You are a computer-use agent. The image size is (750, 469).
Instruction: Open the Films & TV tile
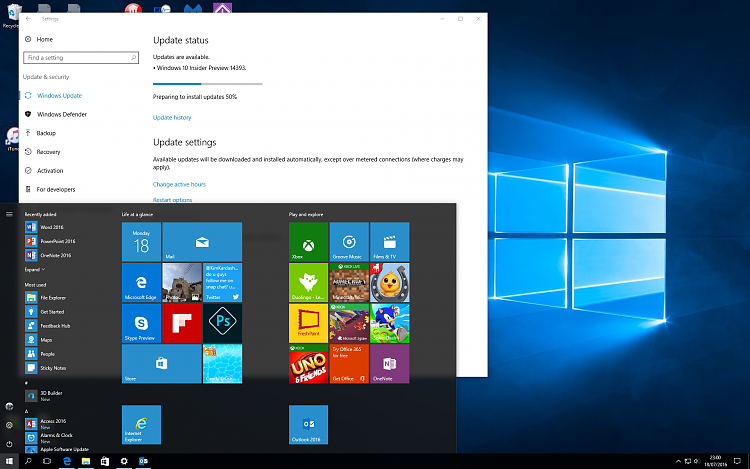pos(389,241)
